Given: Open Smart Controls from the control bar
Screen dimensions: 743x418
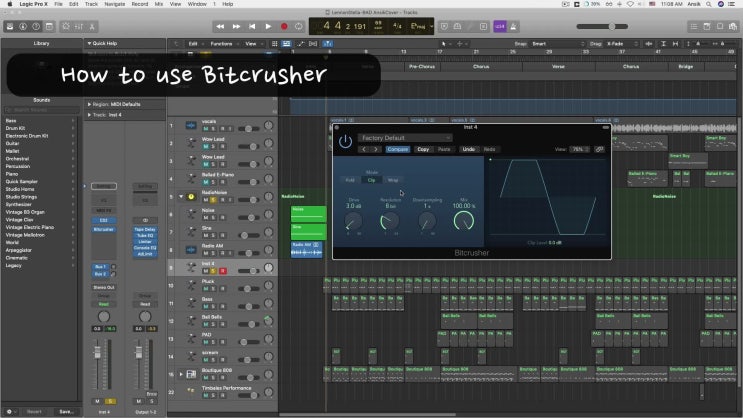Looking at the screenshot, I should point(66,27).
